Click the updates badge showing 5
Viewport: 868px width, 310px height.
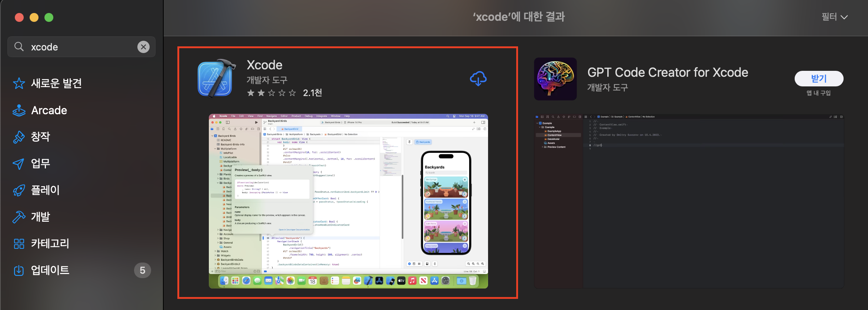(143, 270)
